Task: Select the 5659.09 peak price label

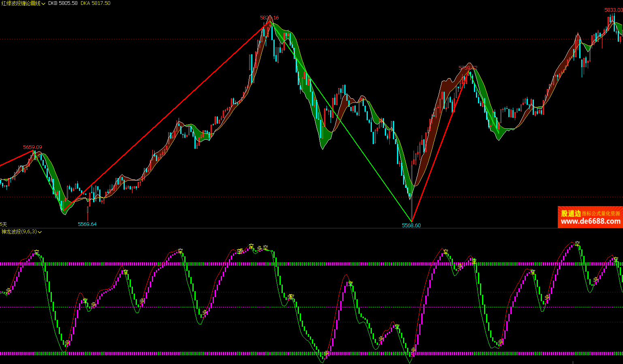Action: [x=32, y=147]
